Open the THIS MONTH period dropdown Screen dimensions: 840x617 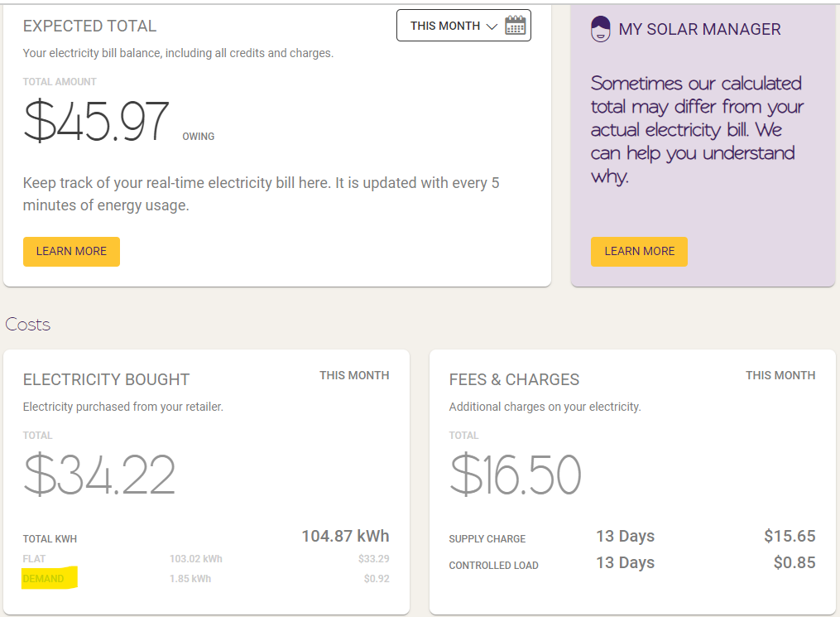[x=463, y=25]
